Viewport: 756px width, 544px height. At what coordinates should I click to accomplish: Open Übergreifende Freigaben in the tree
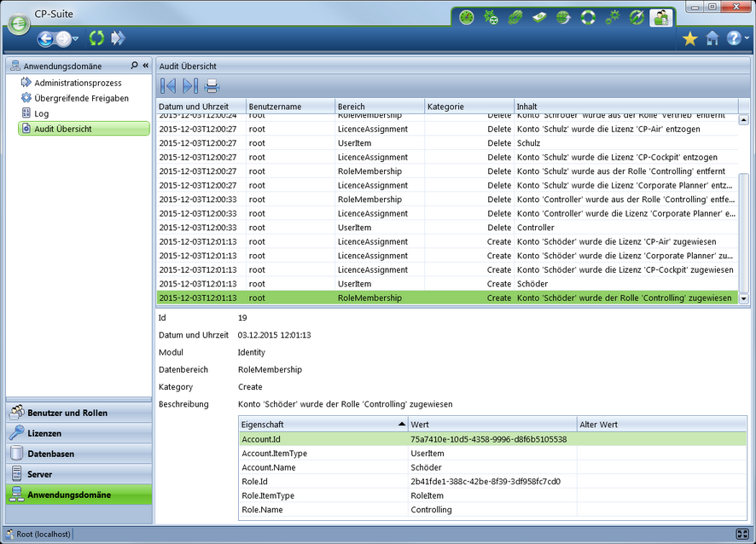(x=81, y=98)
